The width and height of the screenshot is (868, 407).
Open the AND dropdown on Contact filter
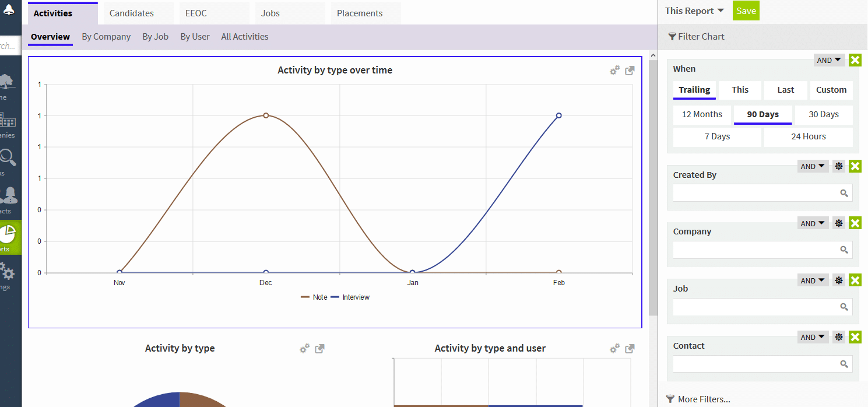point(813,337)
